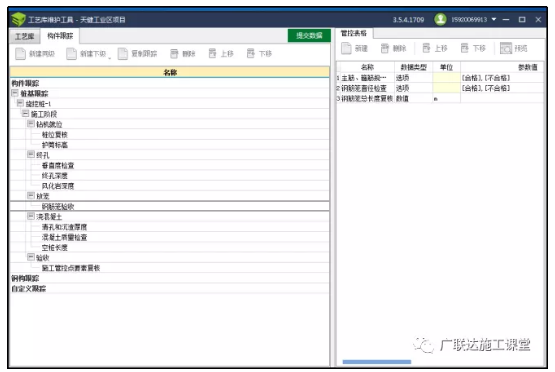The image size is (555, 372).
Task: Open the account dropdown arrow beside the phone number
Action: tap(494, 19)
